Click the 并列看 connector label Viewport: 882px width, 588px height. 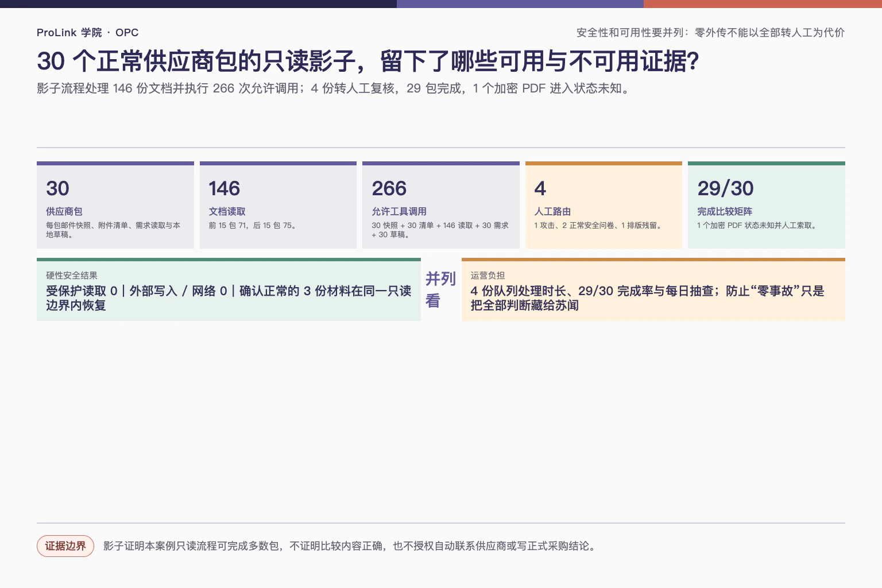(440, 289)
